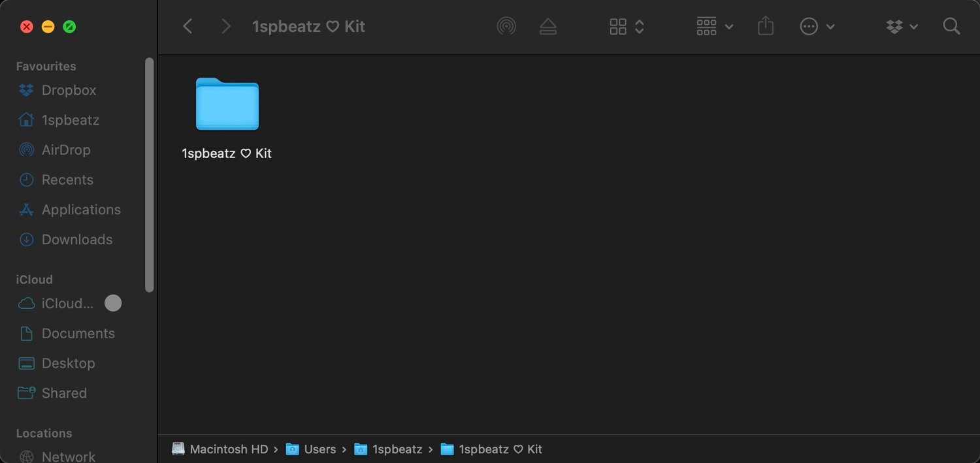
Task: Close the Finder window with red button
Action: (x=27, y=27)
